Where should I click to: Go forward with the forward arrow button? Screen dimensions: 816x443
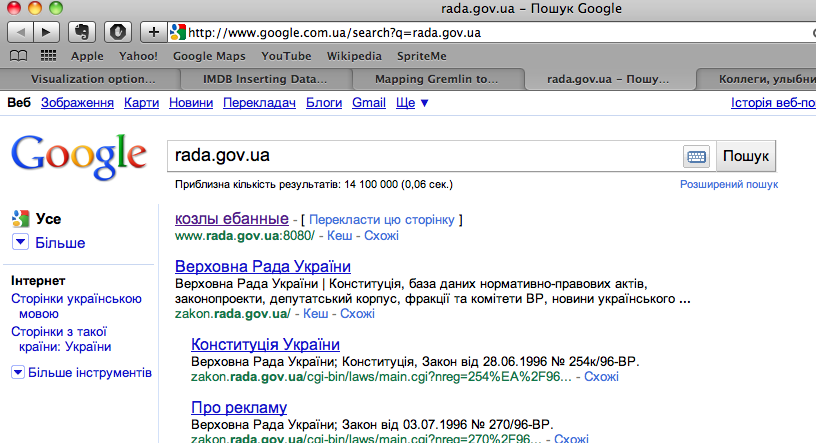tap(46, 32)
